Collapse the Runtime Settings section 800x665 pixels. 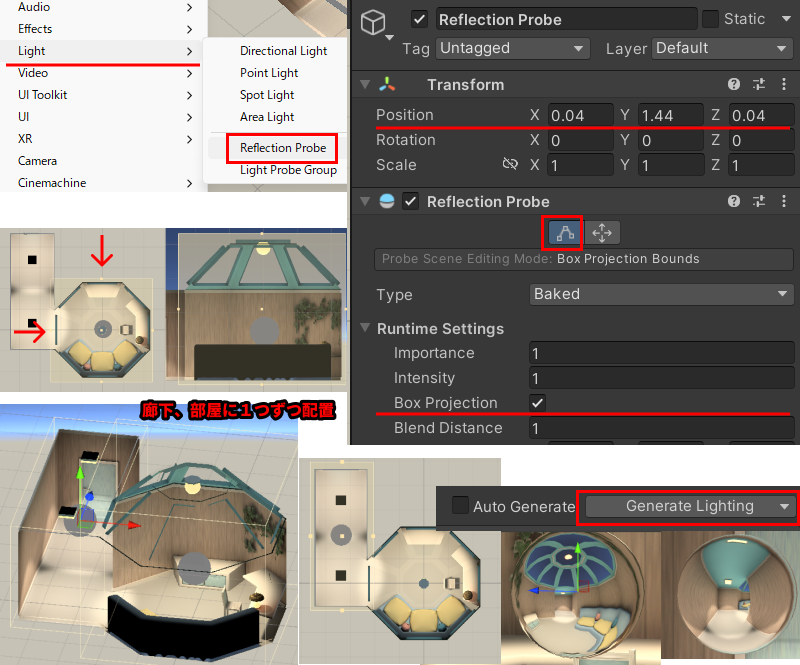(365, 329)
